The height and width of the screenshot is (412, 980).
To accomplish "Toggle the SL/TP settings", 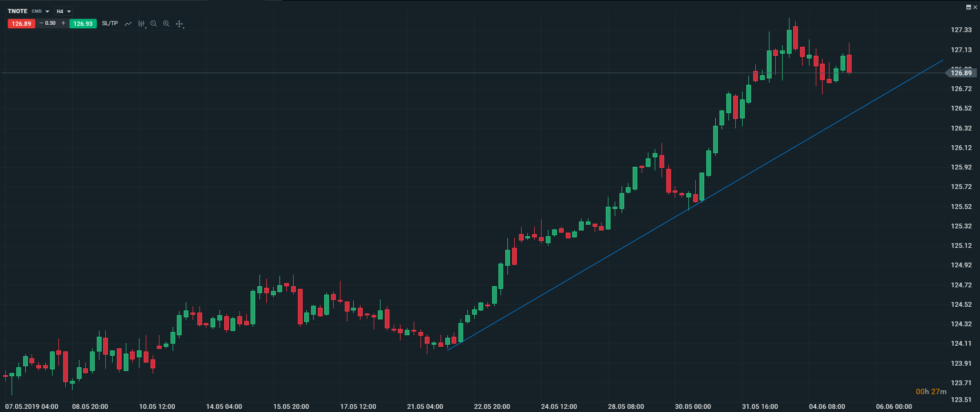I will tap(110, 24).
